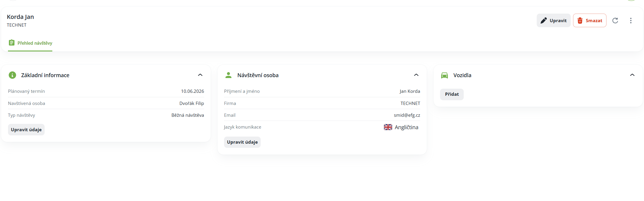Click the pencil Upravit button
Viewport: 644px width, 201px height.
(554, 20)
